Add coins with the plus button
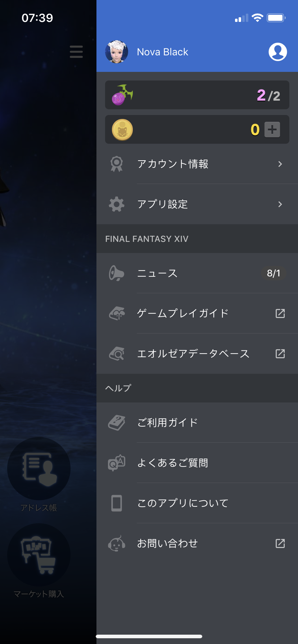This screenshot has height=644, width=298. click(272, 129)
